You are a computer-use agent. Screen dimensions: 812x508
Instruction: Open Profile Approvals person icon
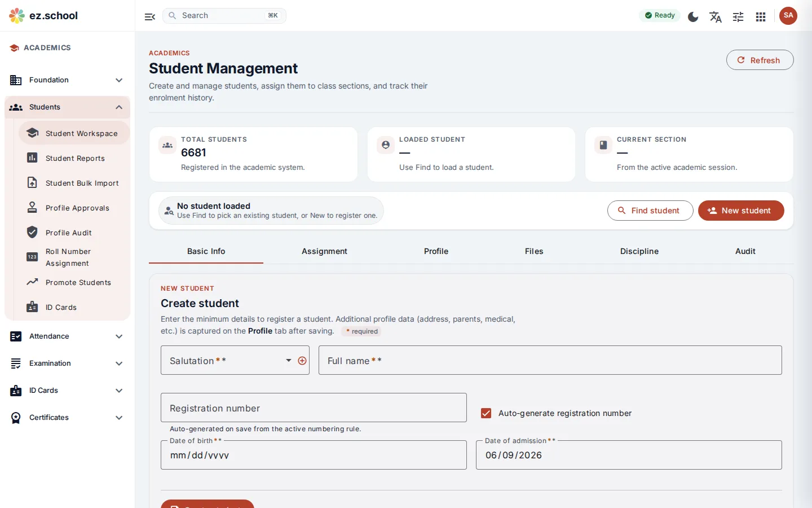(32, 208)
